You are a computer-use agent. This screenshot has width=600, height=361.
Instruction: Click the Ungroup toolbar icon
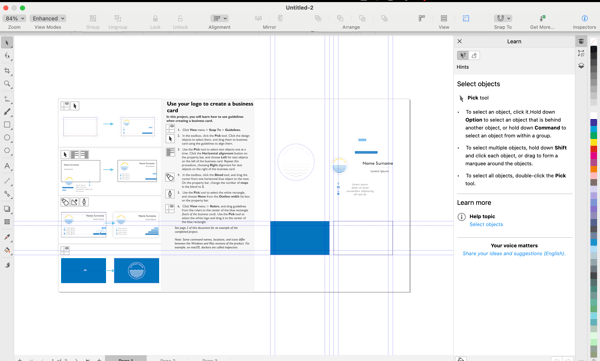click(x=118, y=18)
